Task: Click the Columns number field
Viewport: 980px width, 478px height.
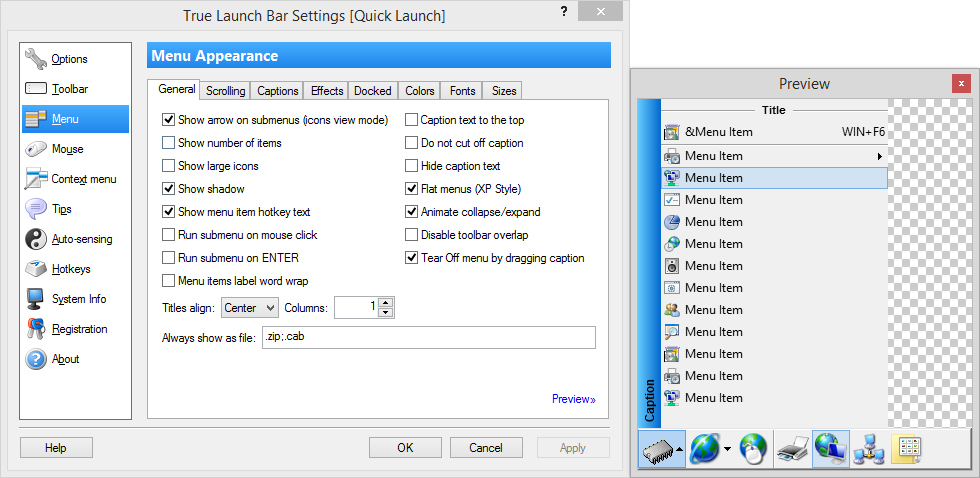Action: pos(357,307)
